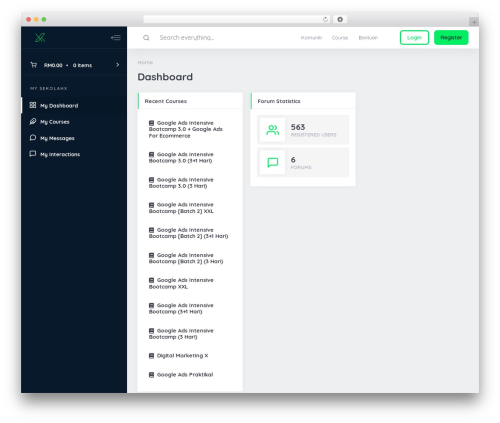
Task: Click book icon beside Bootcamp (3+1 Hari)
Action: [151, 305]
